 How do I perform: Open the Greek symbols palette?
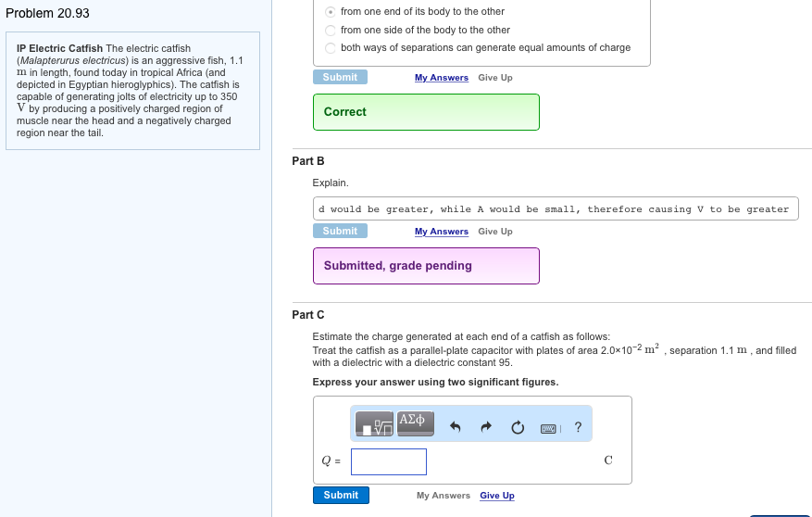point(412,421)
